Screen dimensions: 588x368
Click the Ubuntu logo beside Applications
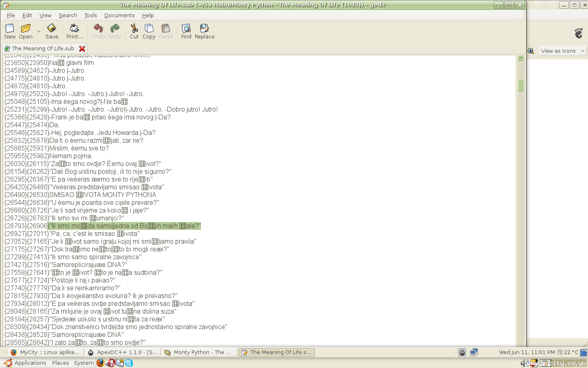point(8,363)
